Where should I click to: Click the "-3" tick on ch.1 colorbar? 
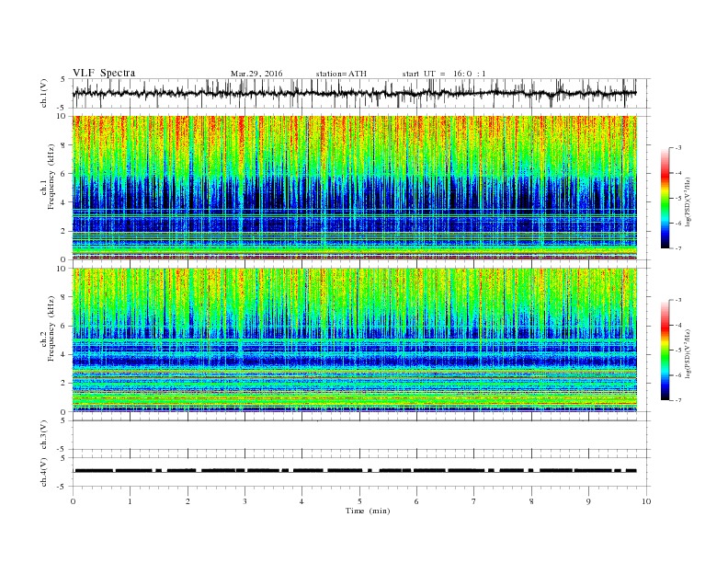pyautogui.click(x=678, y=148)
